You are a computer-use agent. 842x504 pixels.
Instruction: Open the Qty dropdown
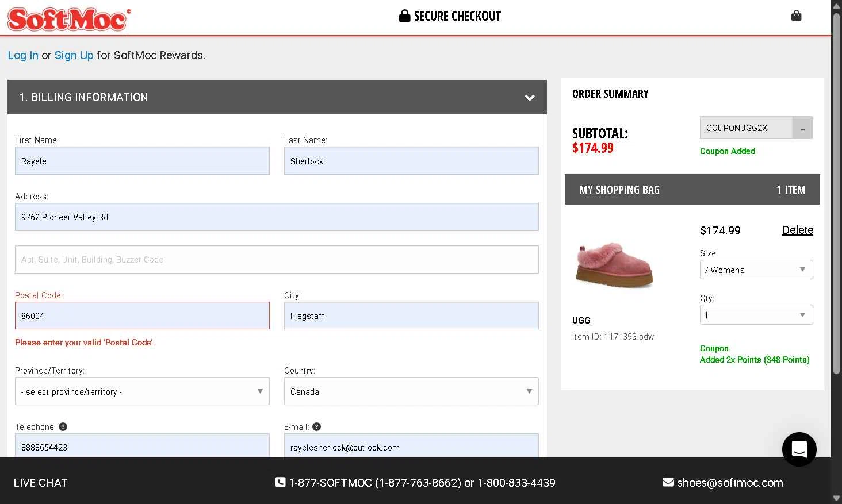[756, 315]
